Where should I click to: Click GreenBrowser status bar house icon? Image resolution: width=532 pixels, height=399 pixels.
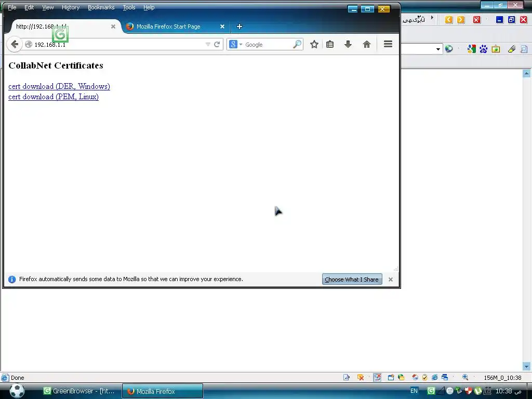point(415,377)
